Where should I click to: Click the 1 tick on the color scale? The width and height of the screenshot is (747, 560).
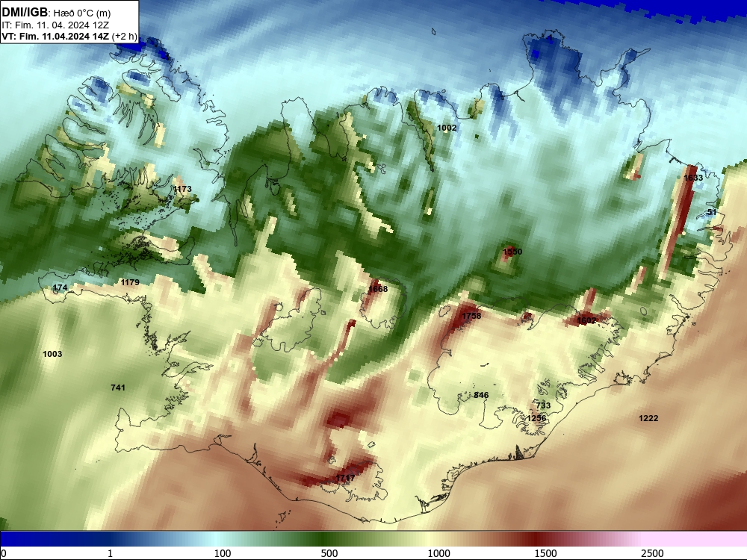[110, 553]
